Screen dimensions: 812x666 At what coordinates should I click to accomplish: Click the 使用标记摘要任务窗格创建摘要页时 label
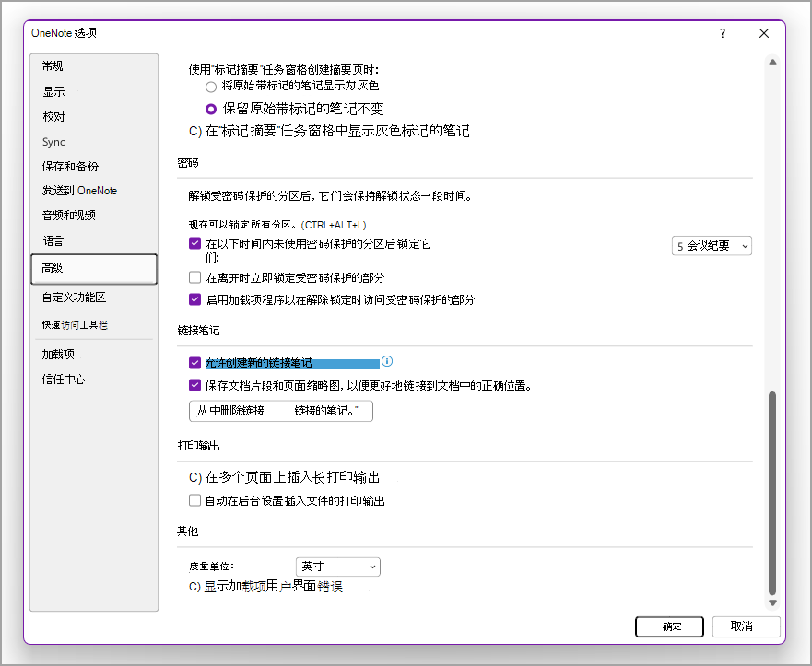tap(283, 69)
